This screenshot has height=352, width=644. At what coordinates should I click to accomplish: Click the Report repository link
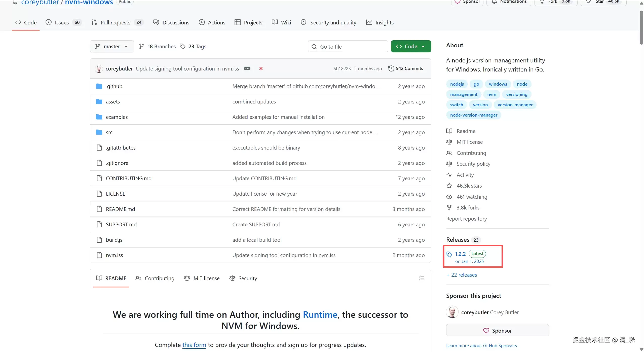pyautogui.click(x=467, y=219)
